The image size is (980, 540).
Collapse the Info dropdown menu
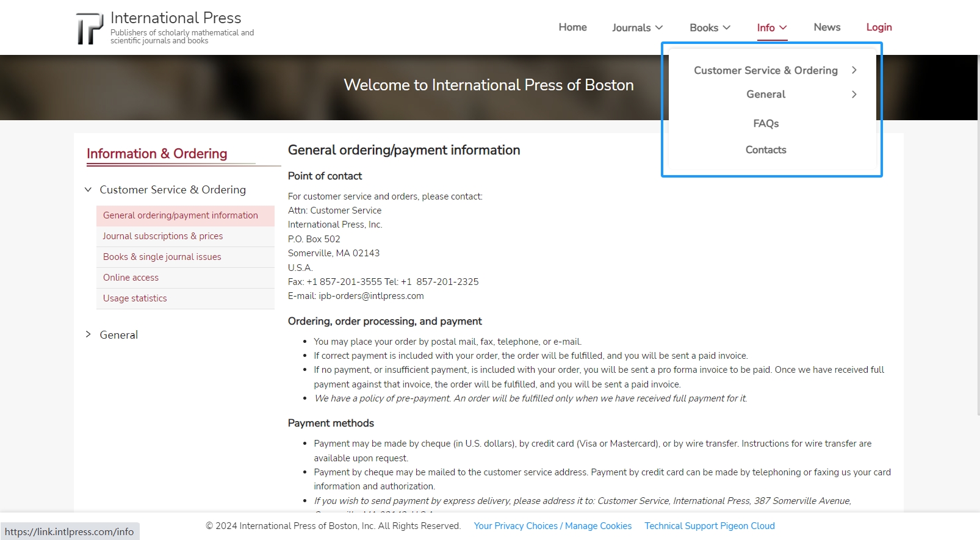tap(772, 27)
